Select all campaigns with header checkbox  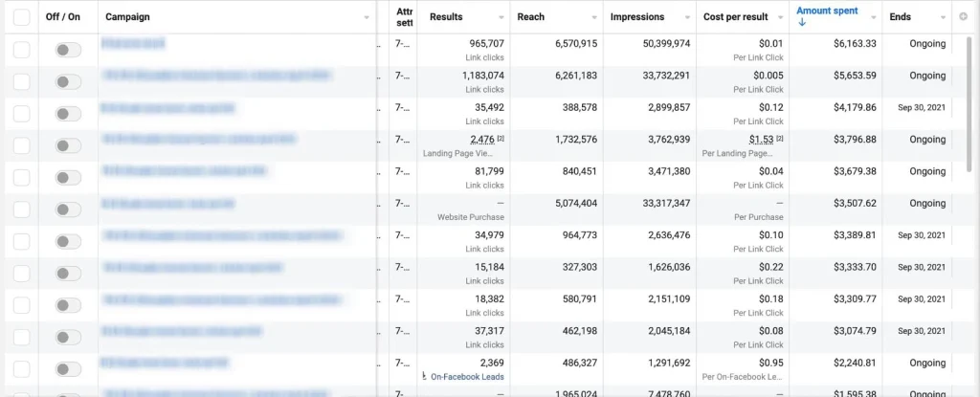(x=21, y=17)
